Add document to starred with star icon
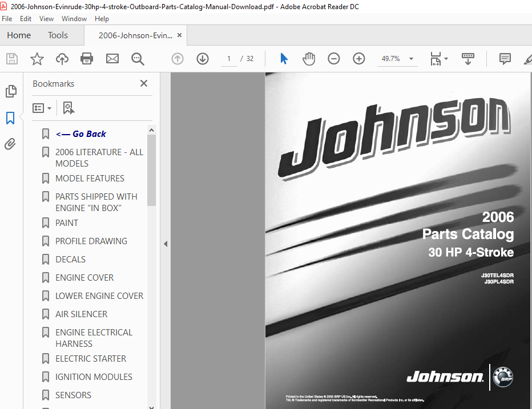 click(37, 59)
